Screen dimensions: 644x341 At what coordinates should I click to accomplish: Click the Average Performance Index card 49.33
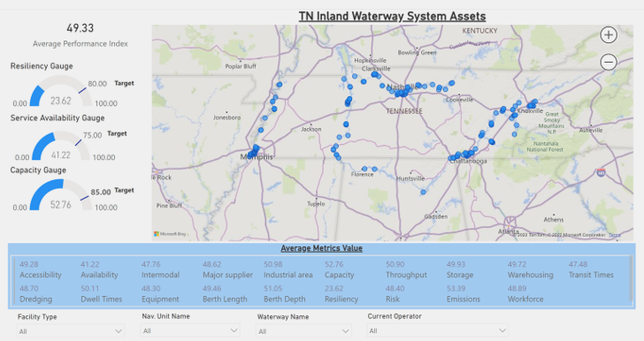pos(80,35)
